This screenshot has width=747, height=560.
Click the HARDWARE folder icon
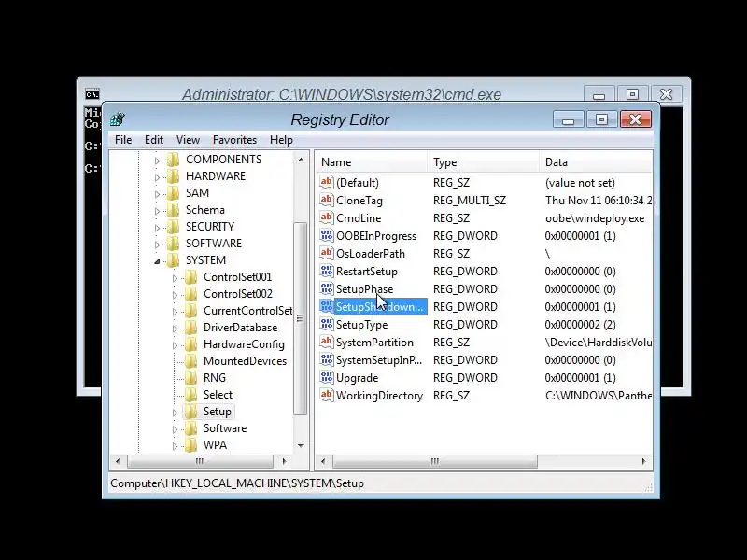[x=174, y=176]
